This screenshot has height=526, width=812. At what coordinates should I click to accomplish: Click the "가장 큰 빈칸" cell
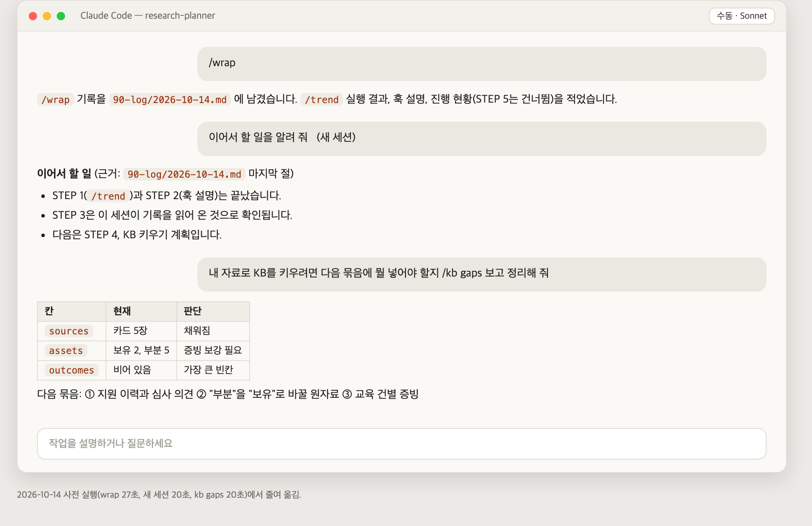tap(213, 370)
